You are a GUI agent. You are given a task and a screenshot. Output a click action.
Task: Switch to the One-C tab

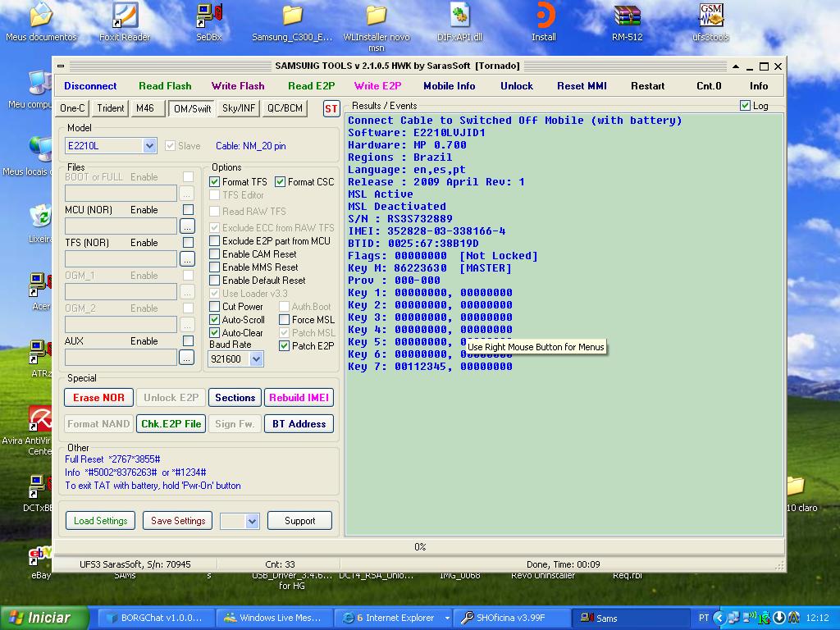click(x=72, y=109)
